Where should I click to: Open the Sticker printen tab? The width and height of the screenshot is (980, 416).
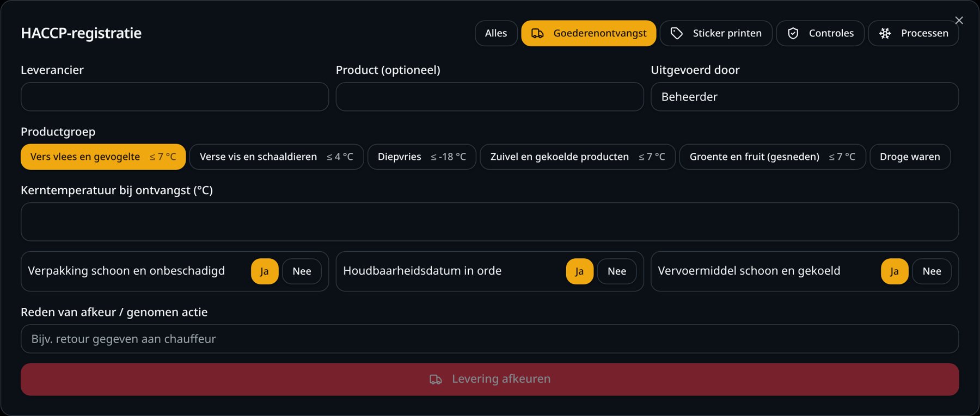click(716, 33)
